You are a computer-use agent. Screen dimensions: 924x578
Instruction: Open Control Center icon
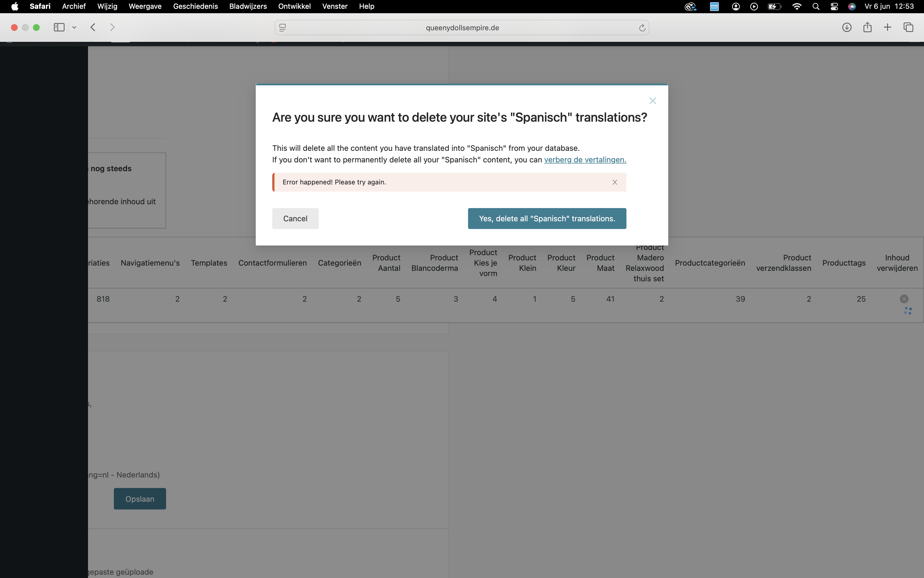[834, 7]
